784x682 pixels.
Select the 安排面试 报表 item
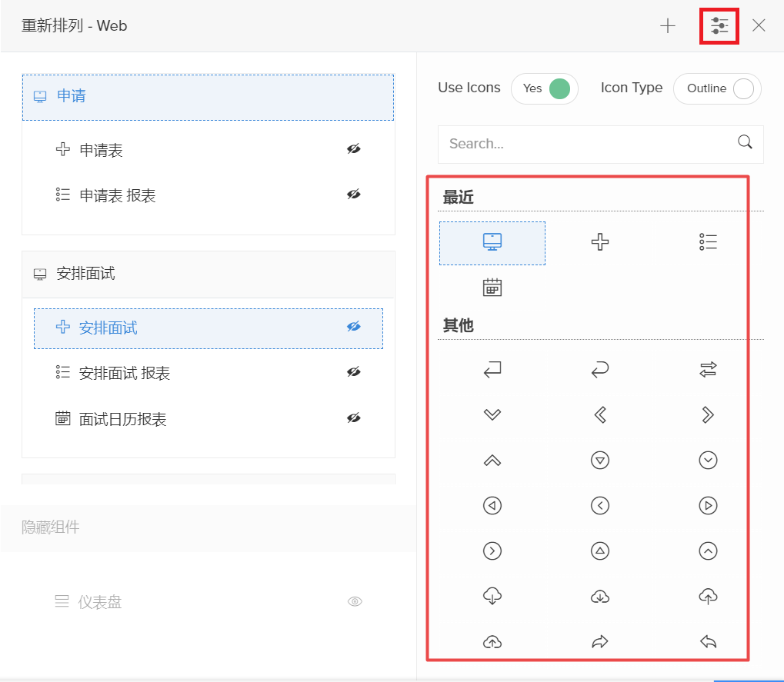(125, 374)
